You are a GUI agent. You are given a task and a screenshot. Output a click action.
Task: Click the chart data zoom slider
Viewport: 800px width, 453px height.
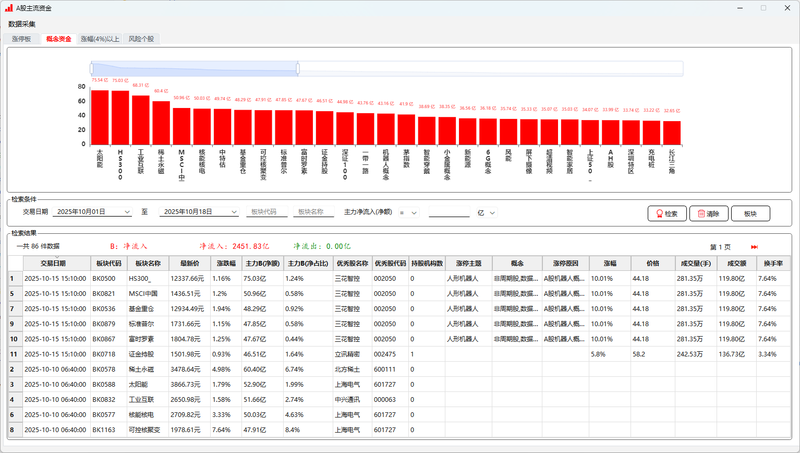pyautogui.click(x=196, y=67)
